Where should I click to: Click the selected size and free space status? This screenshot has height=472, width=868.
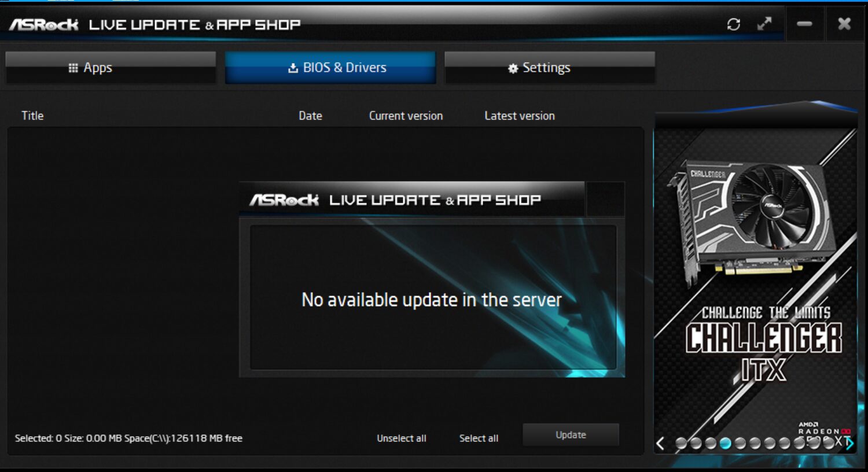pyautogui.click(x=128, y=438)
